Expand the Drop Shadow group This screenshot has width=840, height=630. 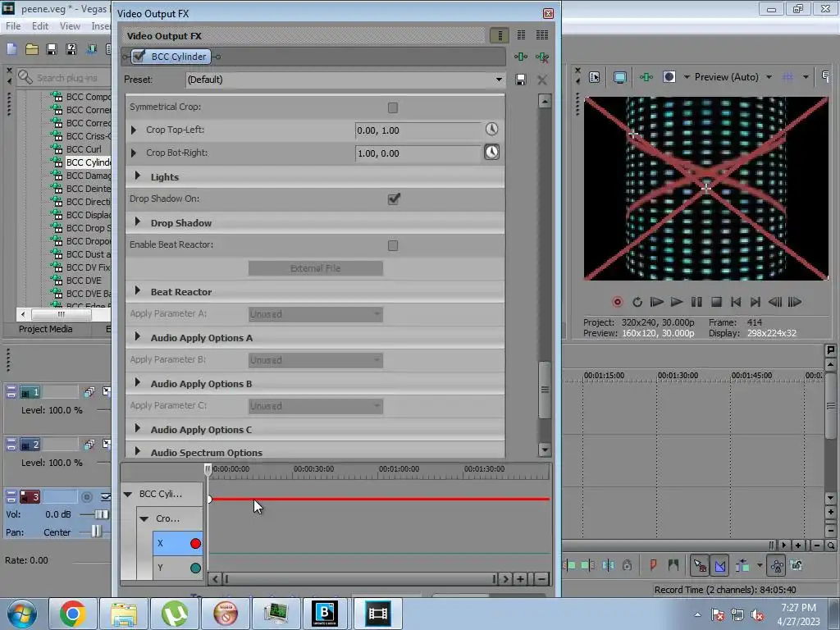pos(138,221)
